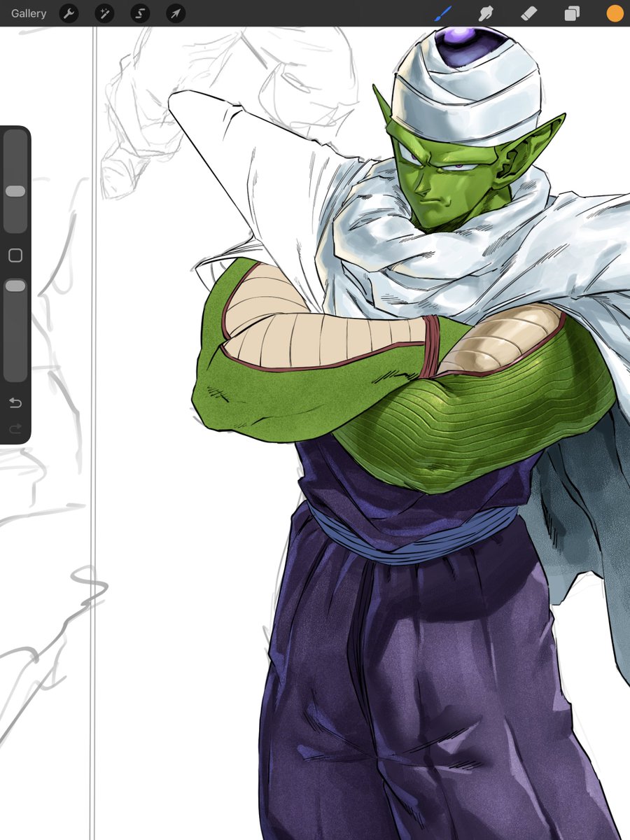Viewport: 630px width, 840px height.
Task: Tap the Modify square button
Action: pos(15,255)
